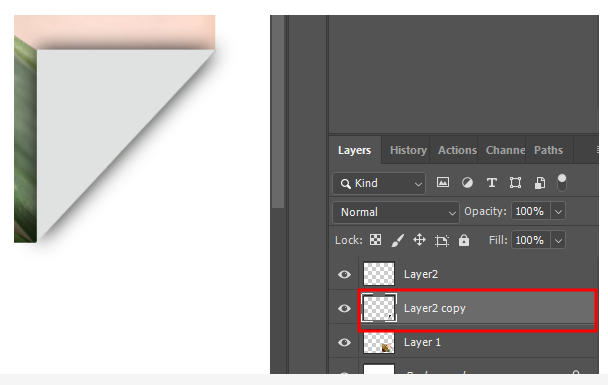Select the Layer 1 thumbnail
The image size is (608, 385).
(379, 342)
